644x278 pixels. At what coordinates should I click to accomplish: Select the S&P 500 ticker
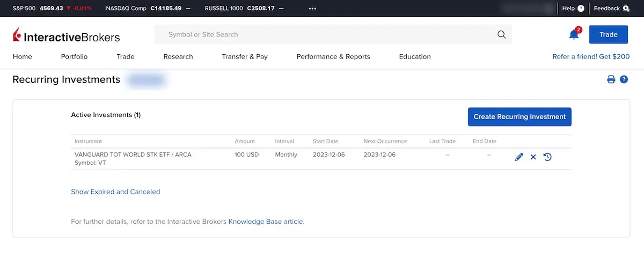(52, 9)
